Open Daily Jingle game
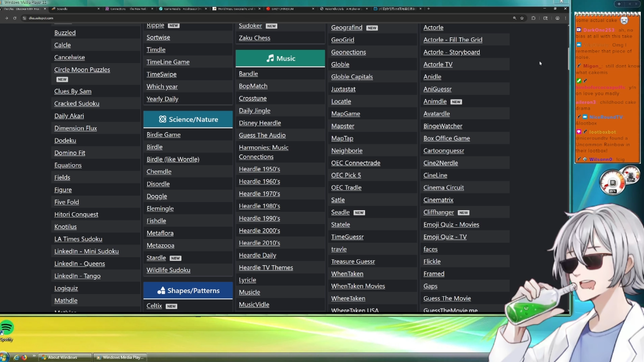The height and width of the screenshot is (362, 644). coord(254,111)
